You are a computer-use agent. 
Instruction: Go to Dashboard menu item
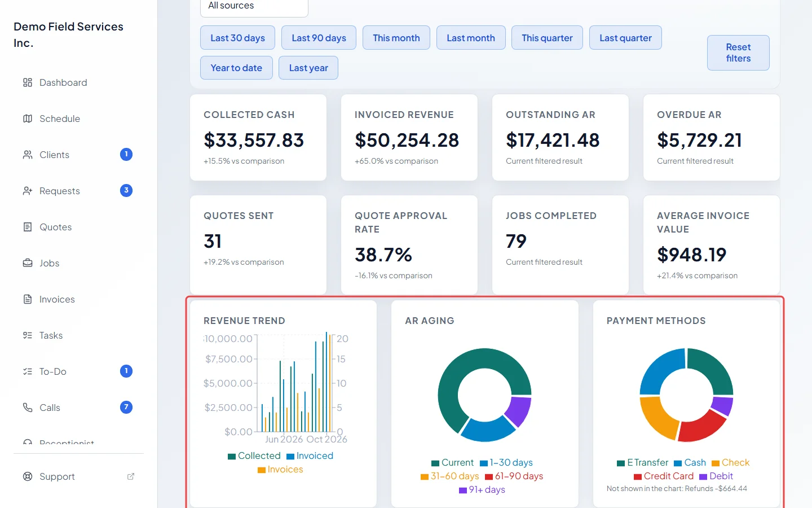click(79, 82)
